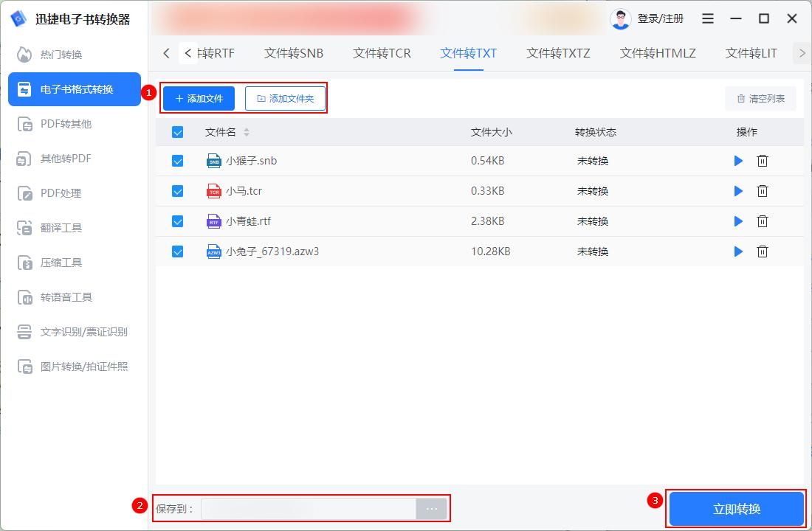The width and height of the screenshot is (812, 531).
Task: Switch to the 文件转TXTZ tab
Action: (558, 53)
